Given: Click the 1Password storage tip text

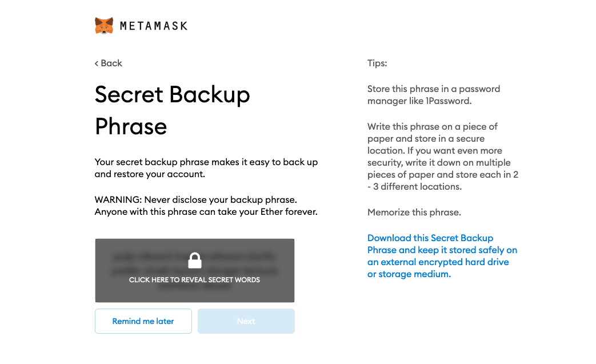Looking at the screenshot, I should pos(433,95).
